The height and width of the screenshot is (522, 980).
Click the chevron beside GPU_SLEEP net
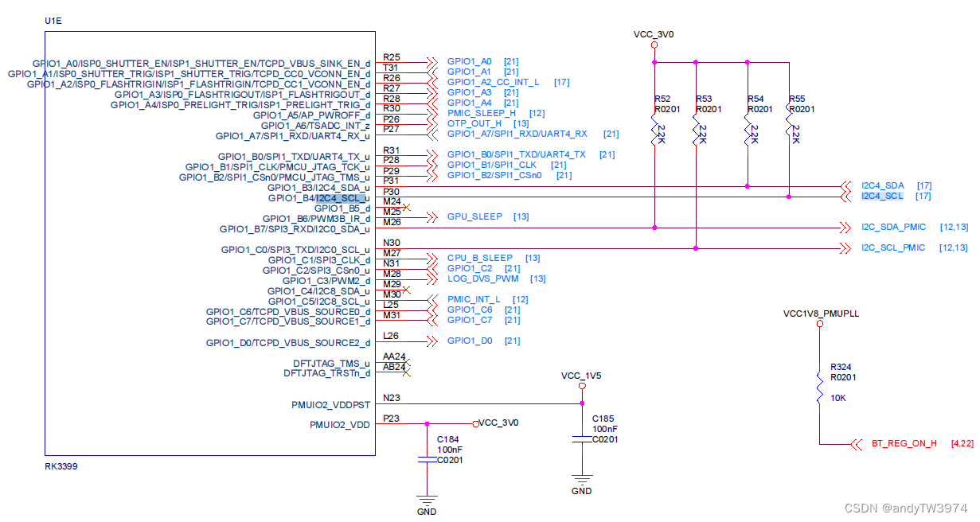[x=432, y=216]
